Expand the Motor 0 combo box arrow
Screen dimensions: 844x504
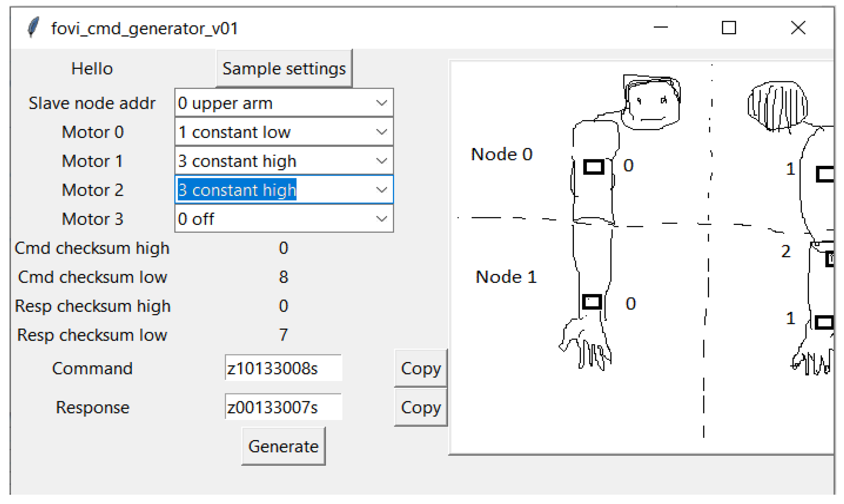coord(381,132)
